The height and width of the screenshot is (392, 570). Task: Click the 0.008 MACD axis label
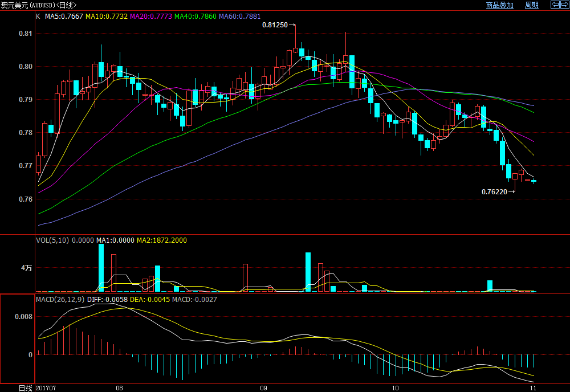point(23,317)
